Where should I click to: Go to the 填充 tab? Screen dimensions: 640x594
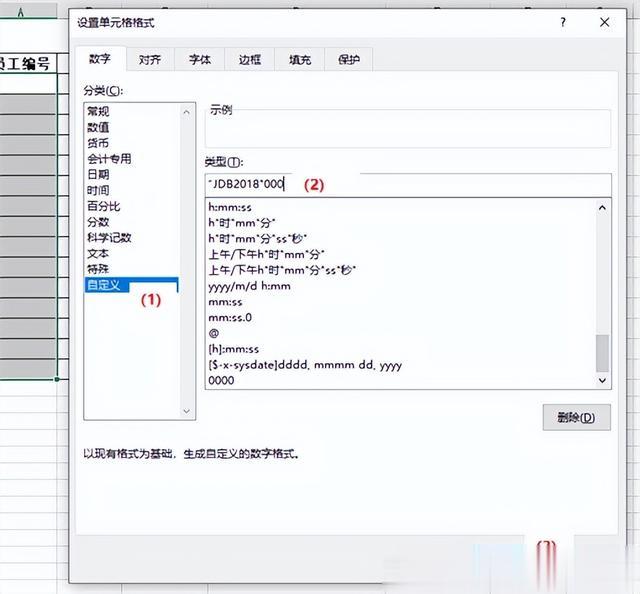(300, 60)
